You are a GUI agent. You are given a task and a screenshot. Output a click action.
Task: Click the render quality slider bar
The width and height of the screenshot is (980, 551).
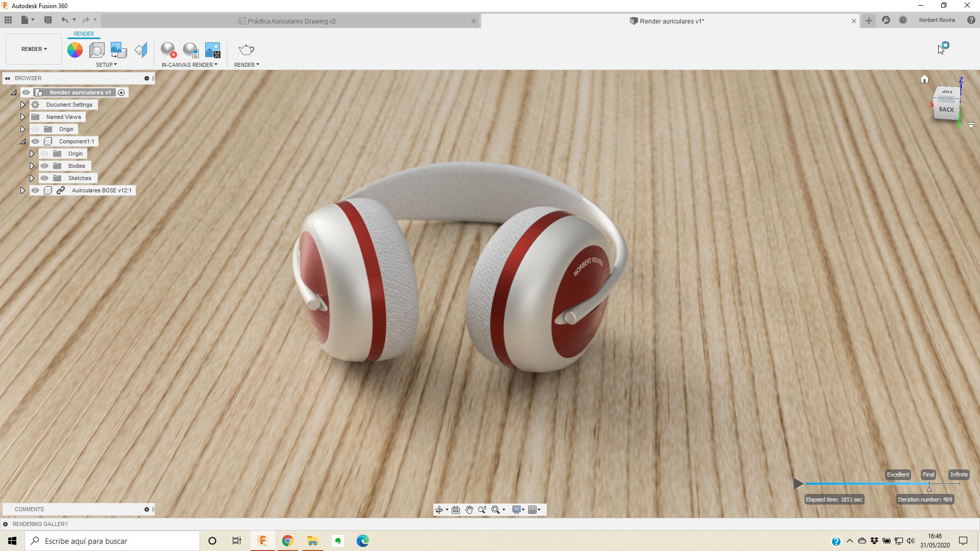[868, 484]
